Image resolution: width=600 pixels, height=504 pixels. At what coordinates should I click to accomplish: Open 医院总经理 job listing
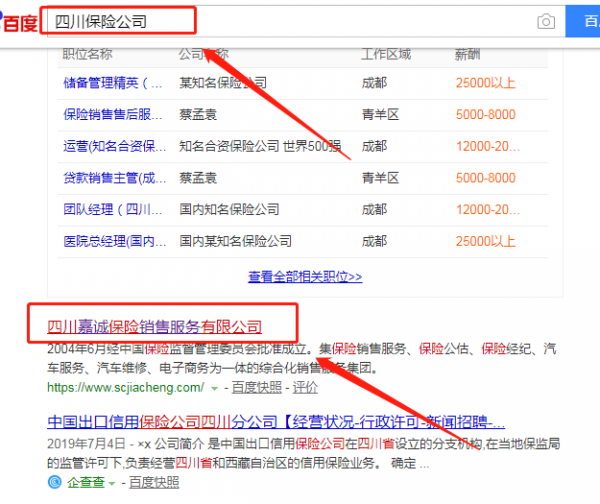click(112, 241)
